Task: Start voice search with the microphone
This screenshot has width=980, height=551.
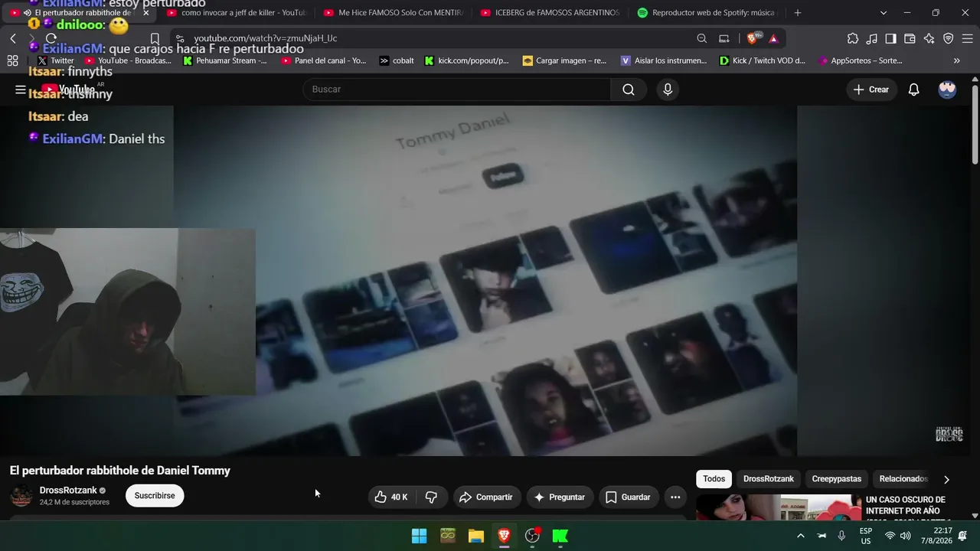Action: coord(668,90)
